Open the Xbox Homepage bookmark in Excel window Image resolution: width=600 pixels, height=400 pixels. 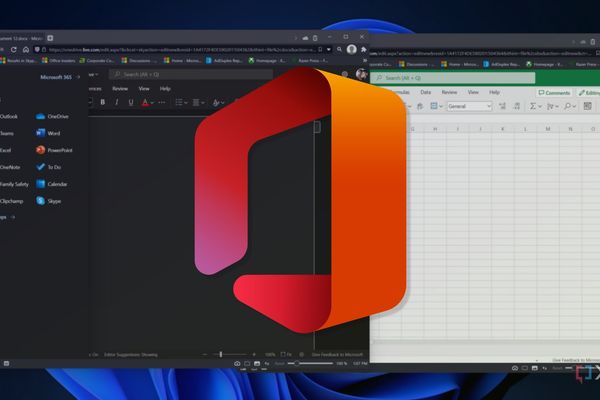tap(545, 64)
